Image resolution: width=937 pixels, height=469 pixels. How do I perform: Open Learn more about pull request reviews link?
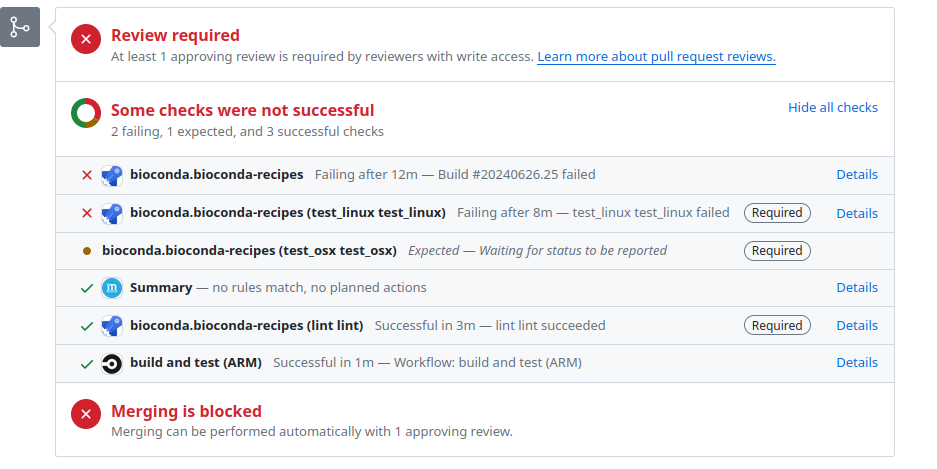coord(656,57)
